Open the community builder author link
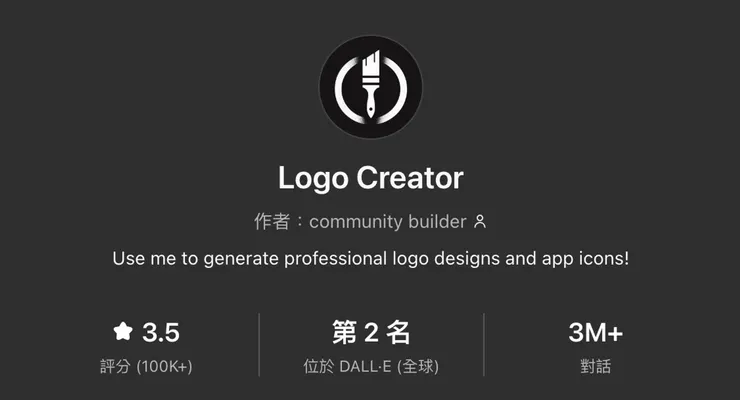 [388, 222]
